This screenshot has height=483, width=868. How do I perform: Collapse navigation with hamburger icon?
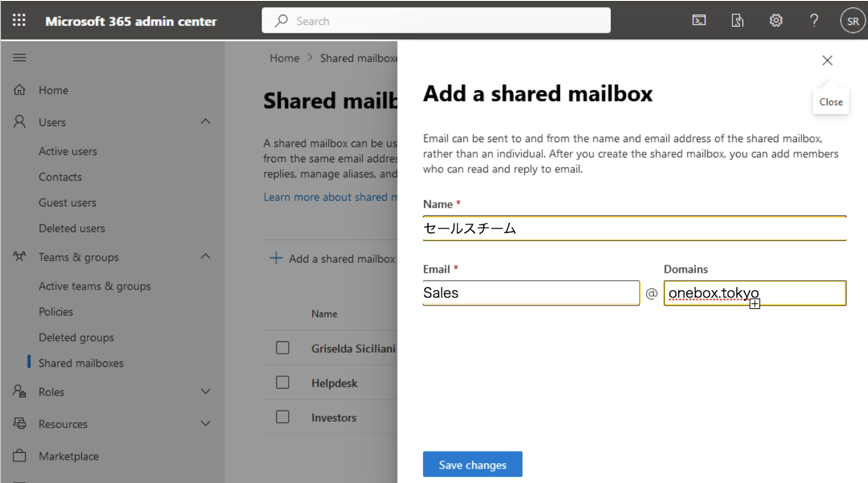(20, 58)
